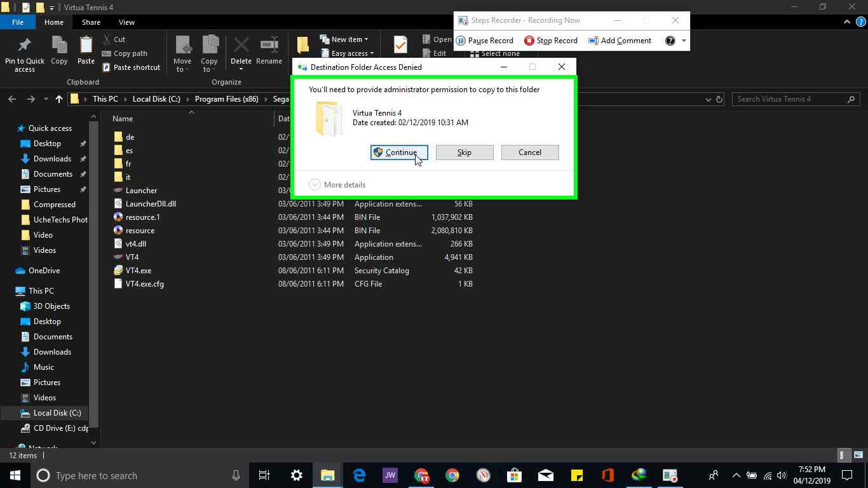Open 3D Objects under This PC
Screen dimensions: 868x488
point(51,306)
